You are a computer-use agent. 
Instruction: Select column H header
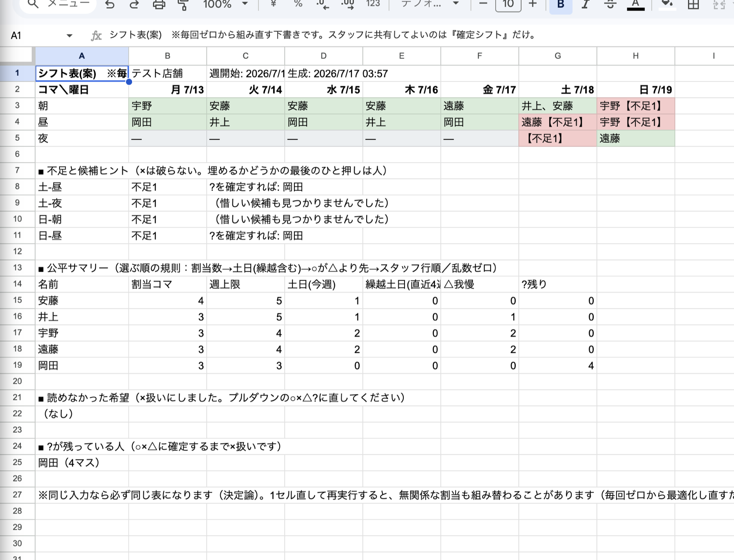point(636,56)
